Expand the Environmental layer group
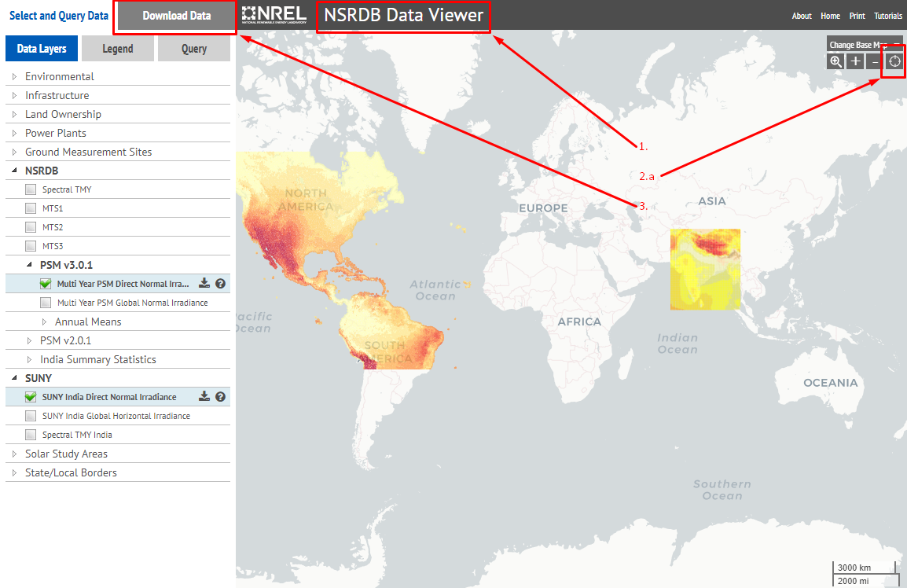907x588 pixels. (x=14, y=76)
